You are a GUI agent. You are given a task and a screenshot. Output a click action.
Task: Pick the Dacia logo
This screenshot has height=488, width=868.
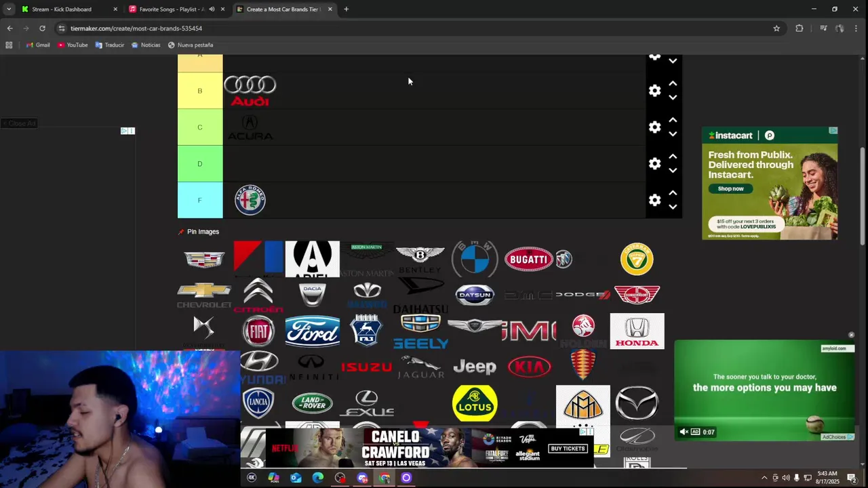coord(313,295)
